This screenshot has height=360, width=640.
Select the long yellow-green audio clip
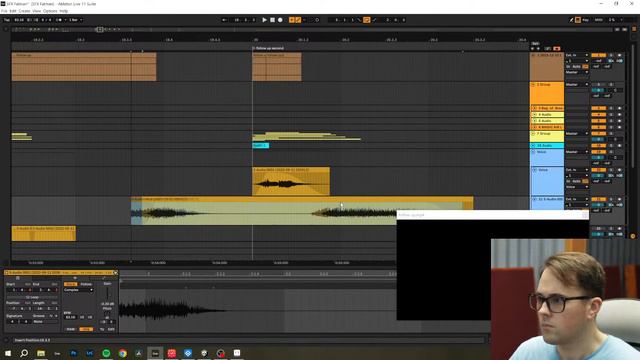pyautogui.click(x=302, y=211)
